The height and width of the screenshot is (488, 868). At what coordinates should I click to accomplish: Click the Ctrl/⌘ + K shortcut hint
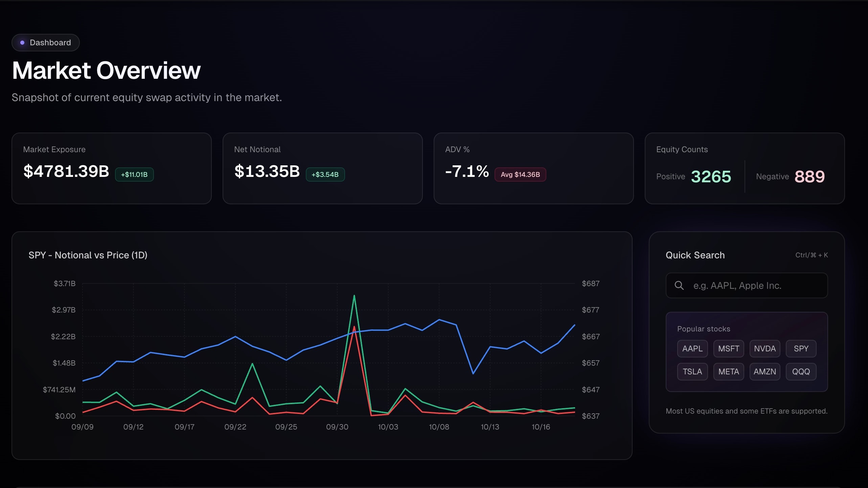tap(812, 255)
